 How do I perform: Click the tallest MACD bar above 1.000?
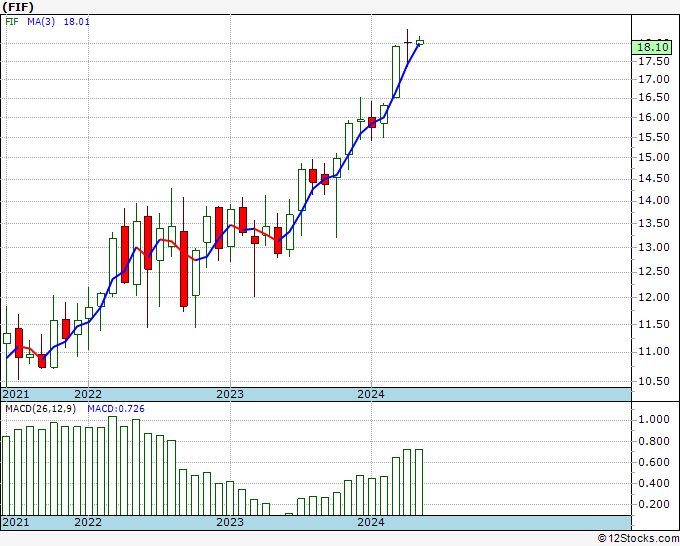click(x=112, y=466)
